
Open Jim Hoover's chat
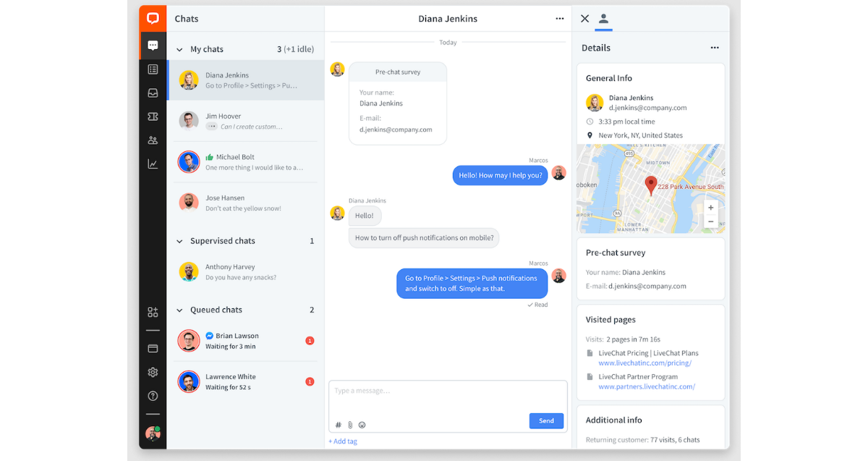tap(245, 121)
